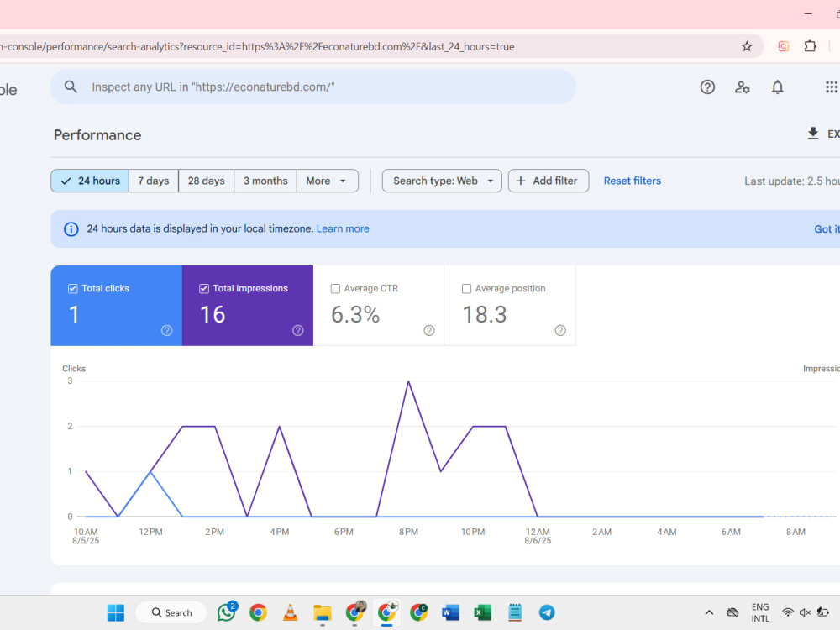The image size is (840, 630).
Task: Open the Chrome extensions puzzle icon
Action: (811, 46)
